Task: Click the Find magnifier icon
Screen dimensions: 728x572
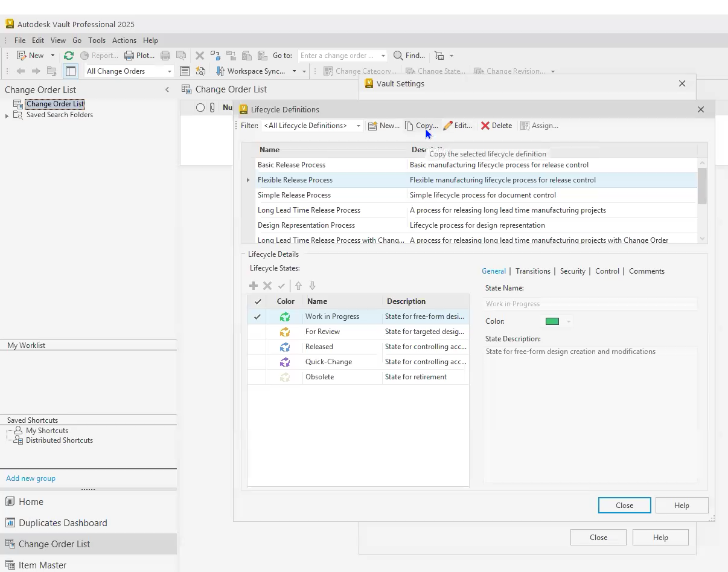Action: 398,56
